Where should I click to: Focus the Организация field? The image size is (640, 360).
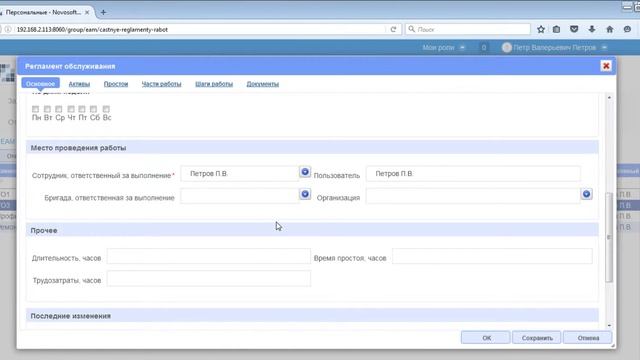pos(473,196)
